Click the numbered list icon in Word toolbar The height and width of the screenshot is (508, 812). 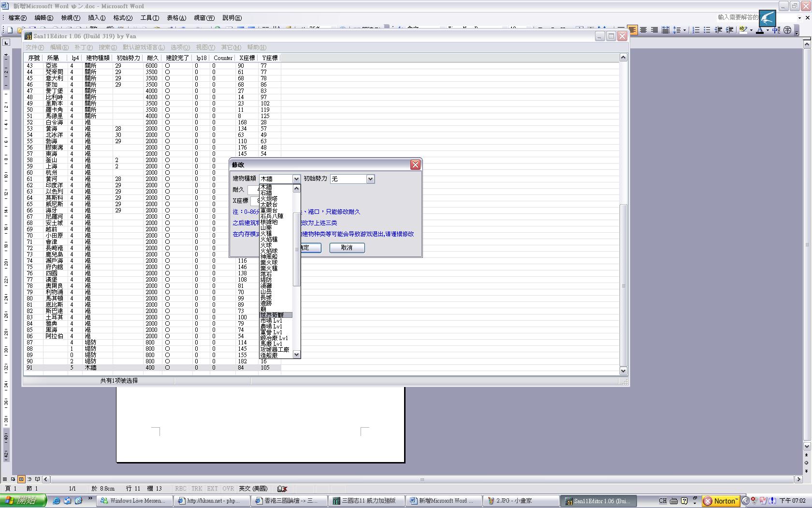point(696,30)
